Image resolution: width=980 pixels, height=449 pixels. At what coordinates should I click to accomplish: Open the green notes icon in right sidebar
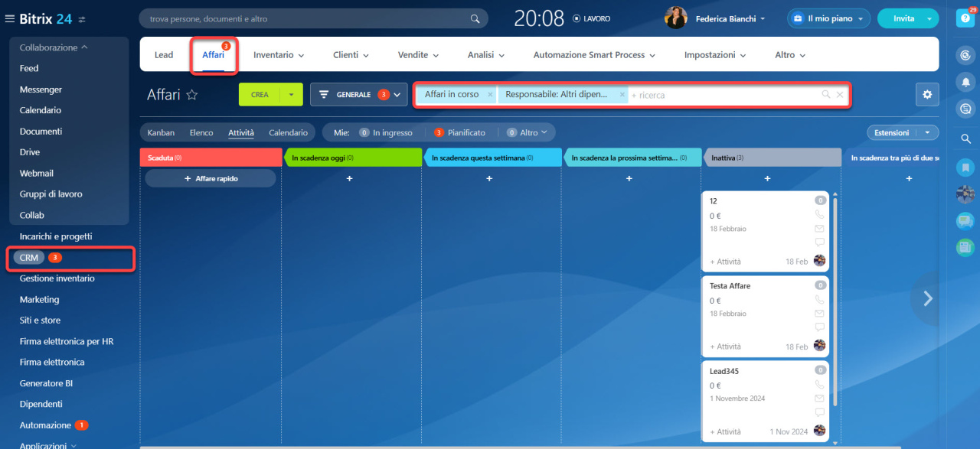tap(965, 247)
